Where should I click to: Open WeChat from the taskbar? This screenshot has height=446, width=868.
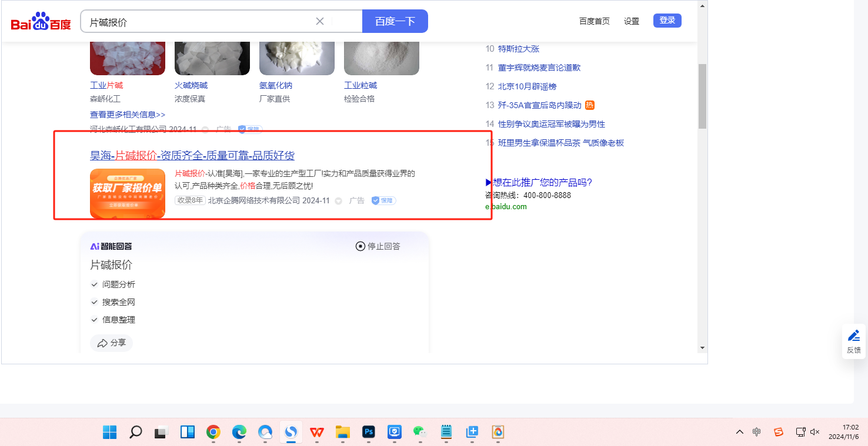(x=419, y=432)
